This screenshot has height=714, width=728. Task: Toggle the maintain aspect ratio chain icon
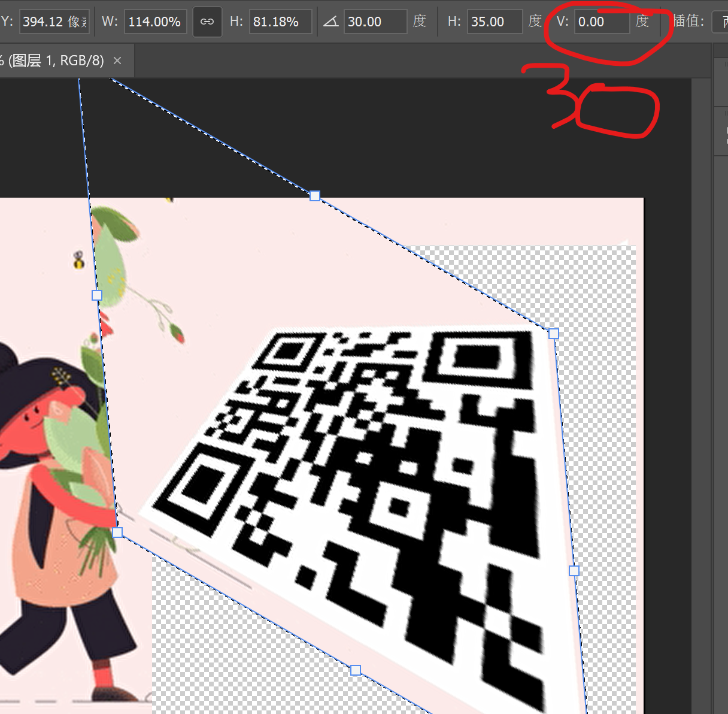coord(207,21)
